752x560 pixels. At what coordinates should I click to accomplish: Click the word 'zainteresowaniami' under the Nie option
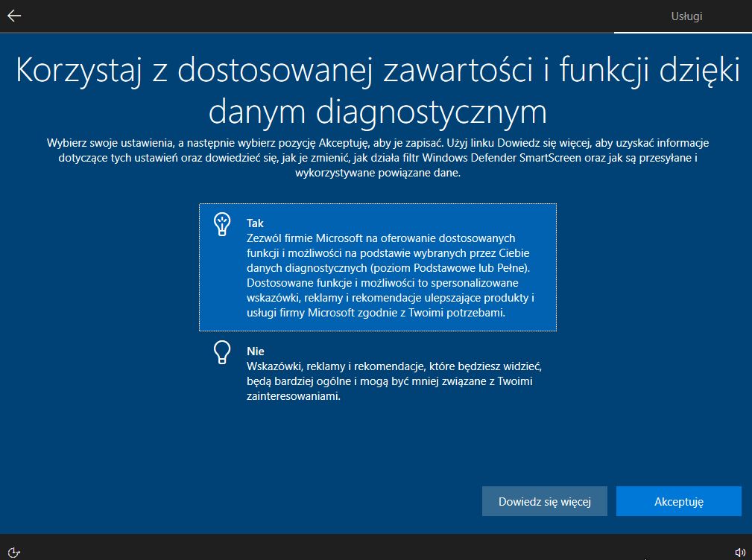click(x=293, y=396)
